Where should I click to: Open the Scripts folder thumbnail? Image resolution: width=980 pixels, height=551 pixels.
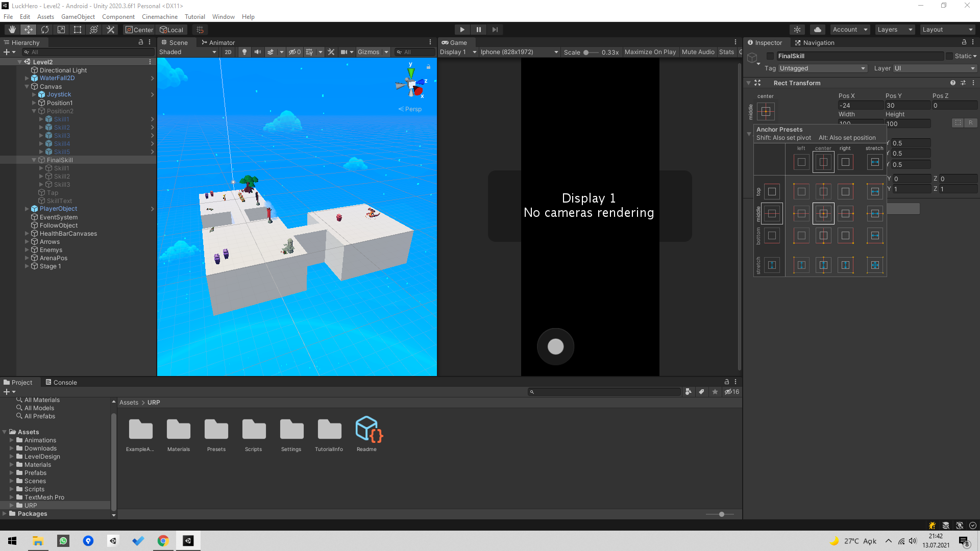[254, 430]
